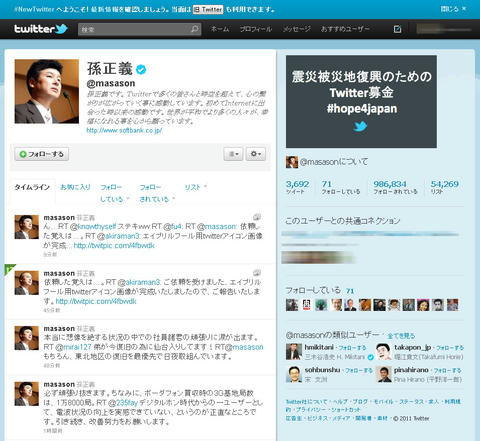Click the フォローする follow button

click(x=42, y=154)
